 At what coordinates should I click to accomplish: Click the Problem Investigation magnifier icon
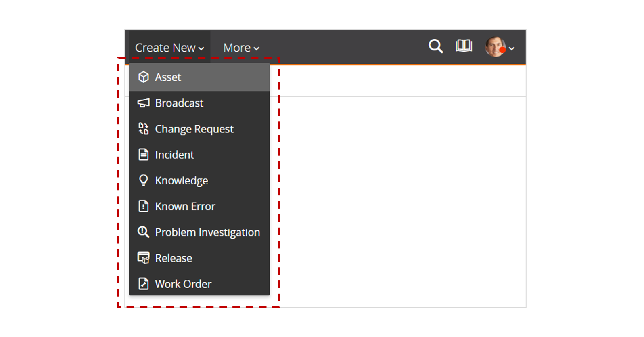tap(143, 232)
